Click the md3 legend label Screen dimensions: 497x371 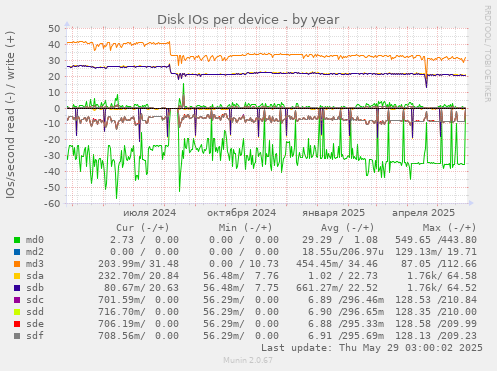(35, 264)
